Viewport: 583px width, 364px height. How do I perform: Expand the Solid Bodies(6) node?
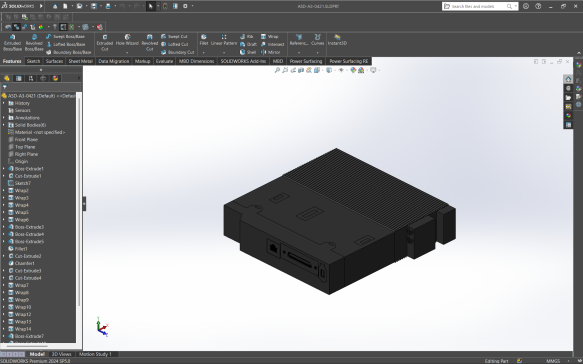(4, 125)
